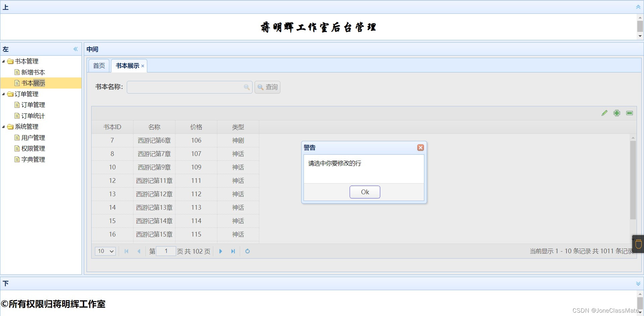Open 新增书本 in the tree
The height and width of the screenshot is (316, 644).
click(x=33, y=72)
